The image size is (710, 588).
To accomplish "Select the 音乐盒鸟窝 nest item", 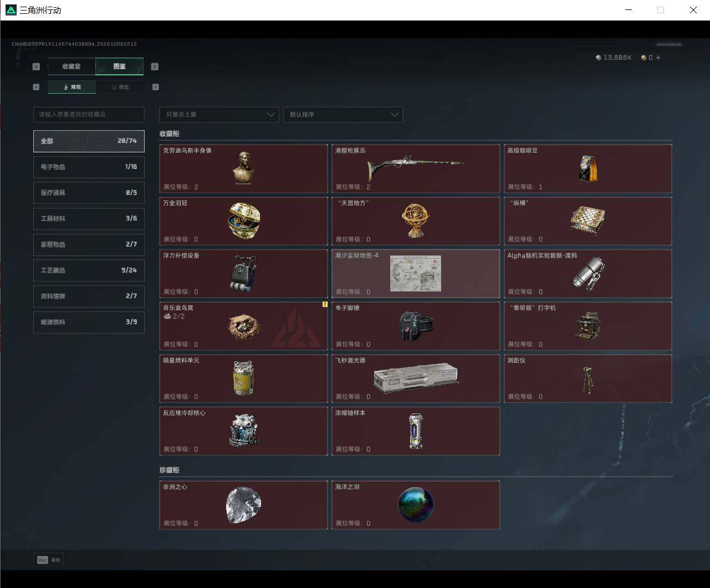I will (x=243, y=326).
